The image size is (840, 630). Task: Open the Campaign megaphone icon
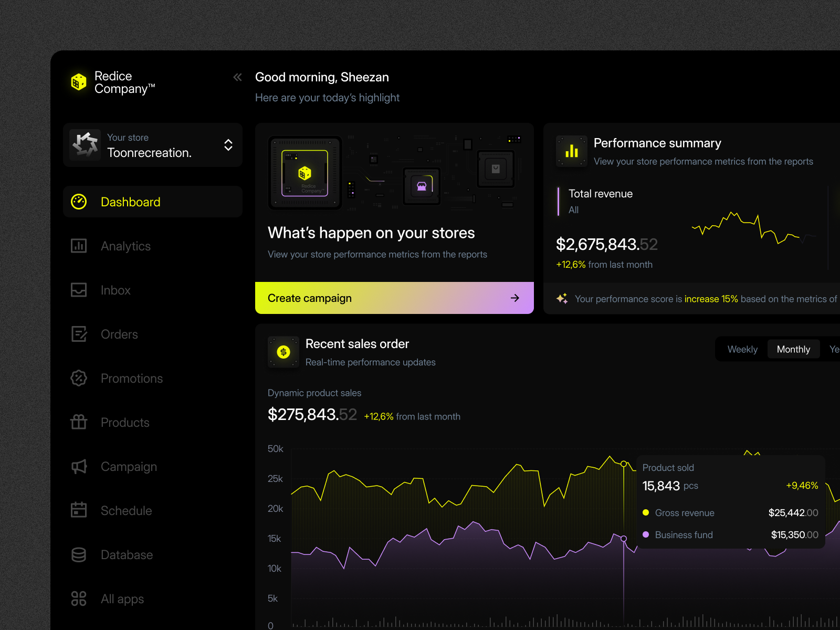[79, 466]
